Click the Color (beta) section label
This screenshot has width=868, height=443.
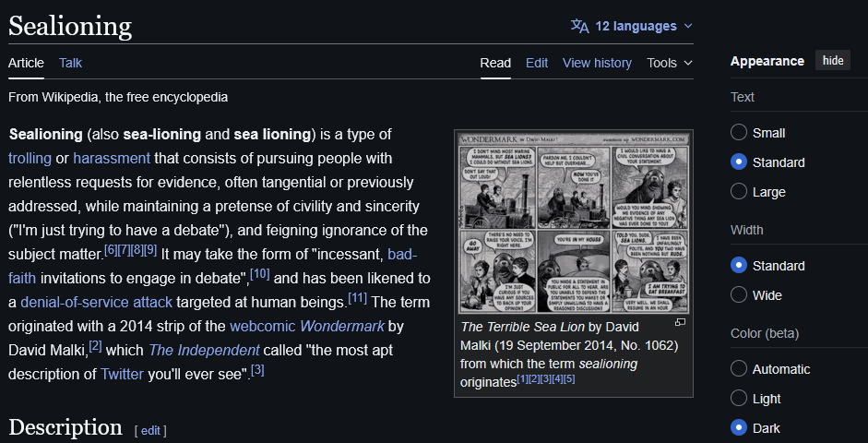click(x=765, y=334)
